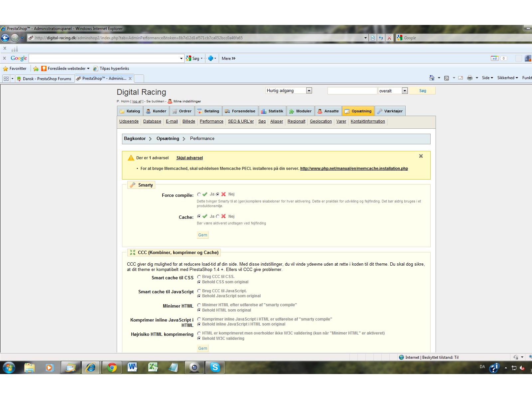Click the browser forward arrow button

pos(15,38)
